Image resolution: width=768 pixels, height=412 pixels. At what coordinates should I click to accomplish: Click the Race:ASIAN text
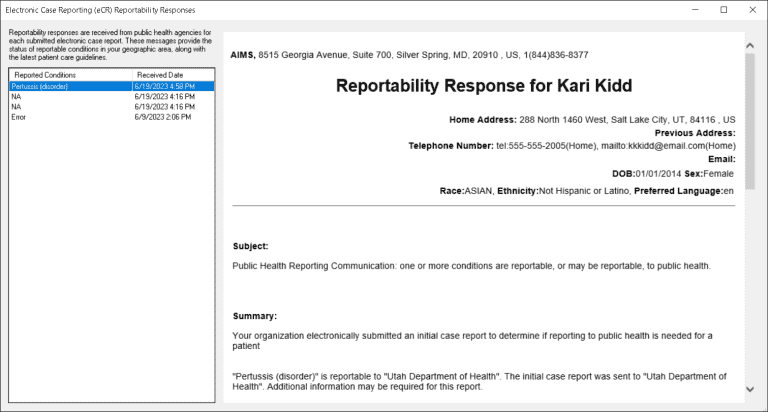click(x=466, y=191)
